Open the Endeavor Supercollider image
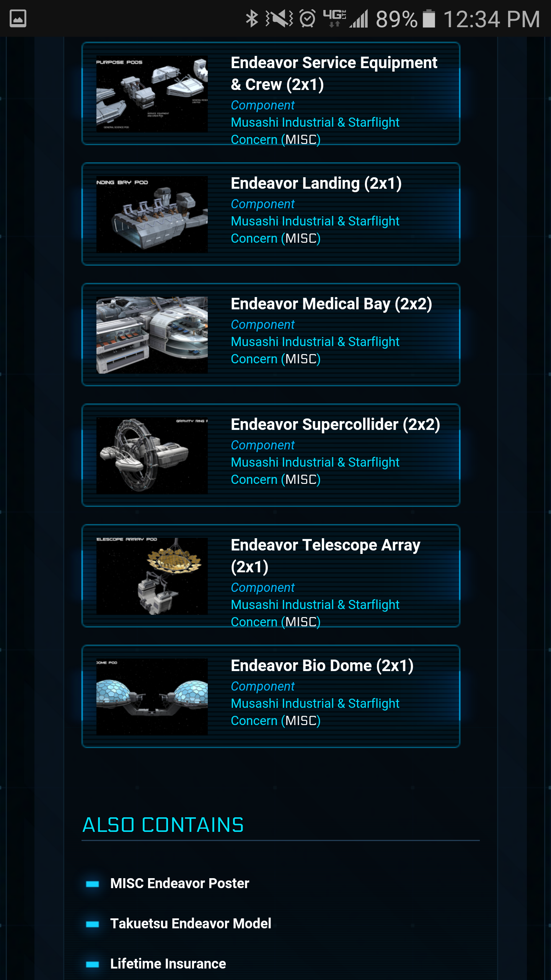The height and width of the screenshot is (980, 551). pos(152,456)
